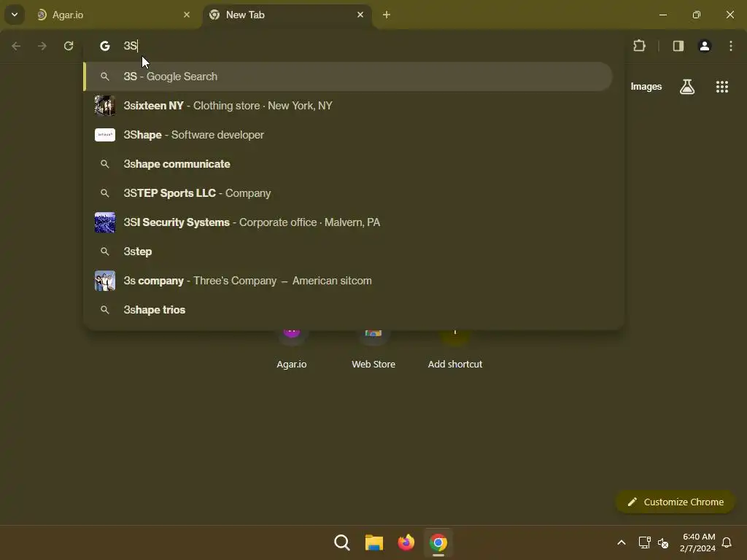This screenshot has width=747, height=560.
Task: Open the Chrome three-dot menu
Action: click(x=731, y=46)
